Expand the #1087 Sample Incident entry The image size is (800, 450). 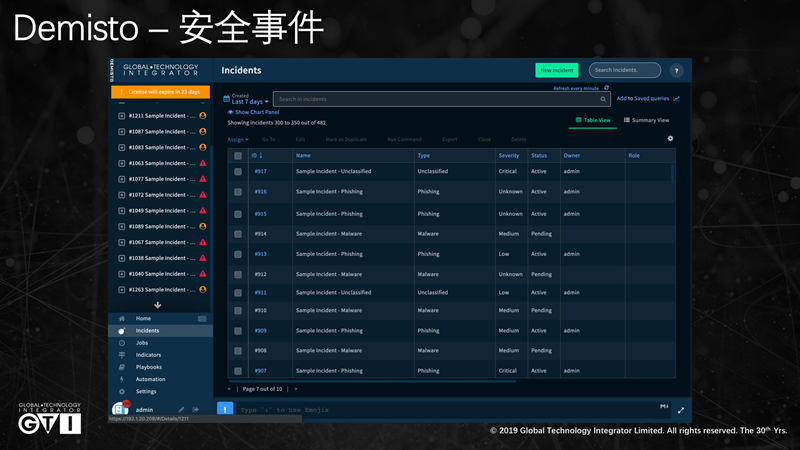coord(121,132)
